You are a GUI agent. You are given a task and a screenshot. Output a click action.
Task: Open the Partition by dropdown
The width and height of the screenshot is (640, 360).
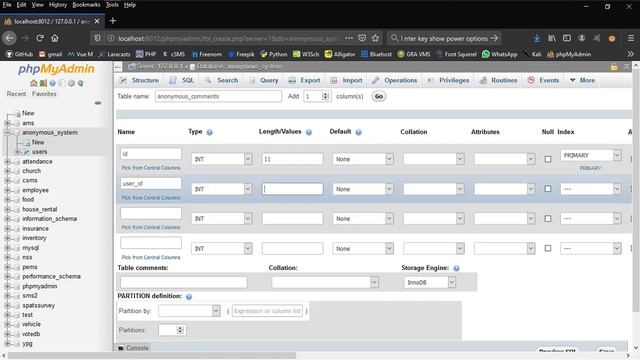click(189, 311)
